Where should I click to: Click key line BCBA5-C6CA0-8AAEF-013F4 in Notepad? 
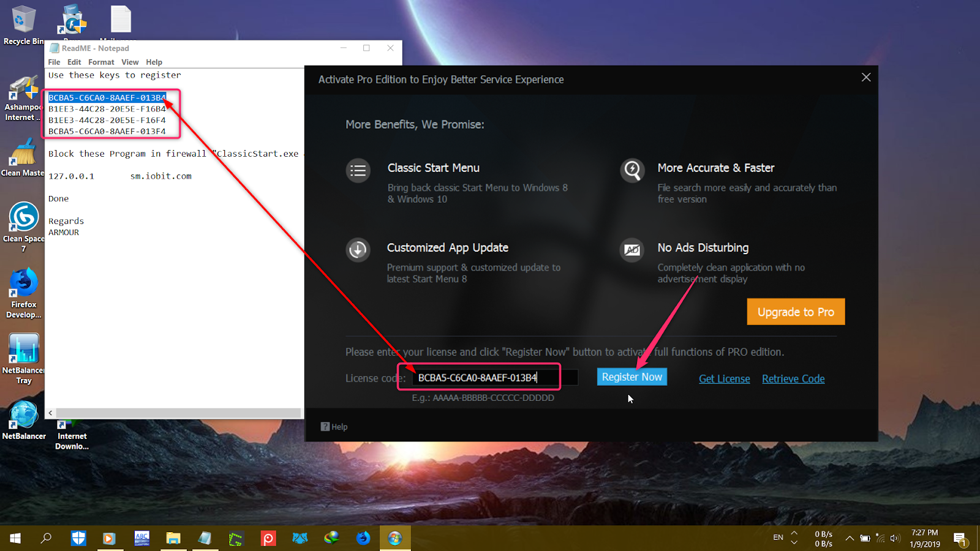(107, 131)
